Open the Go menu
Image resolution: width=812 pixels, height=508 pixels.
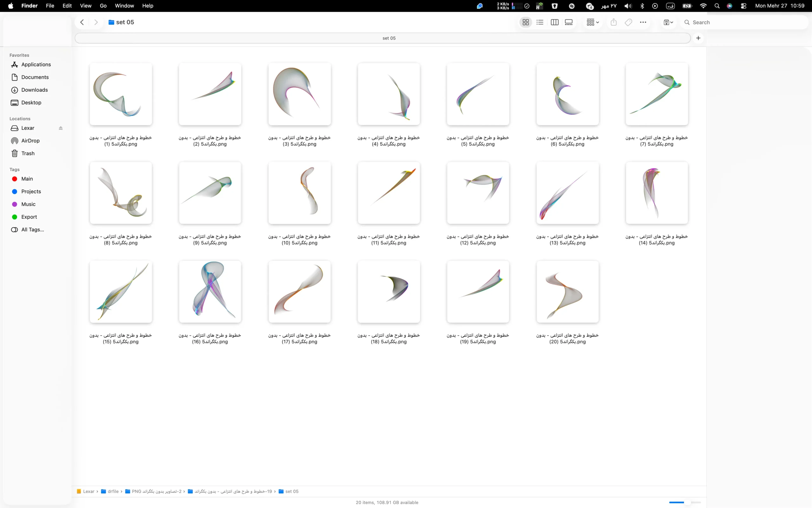tap(103, 6)
